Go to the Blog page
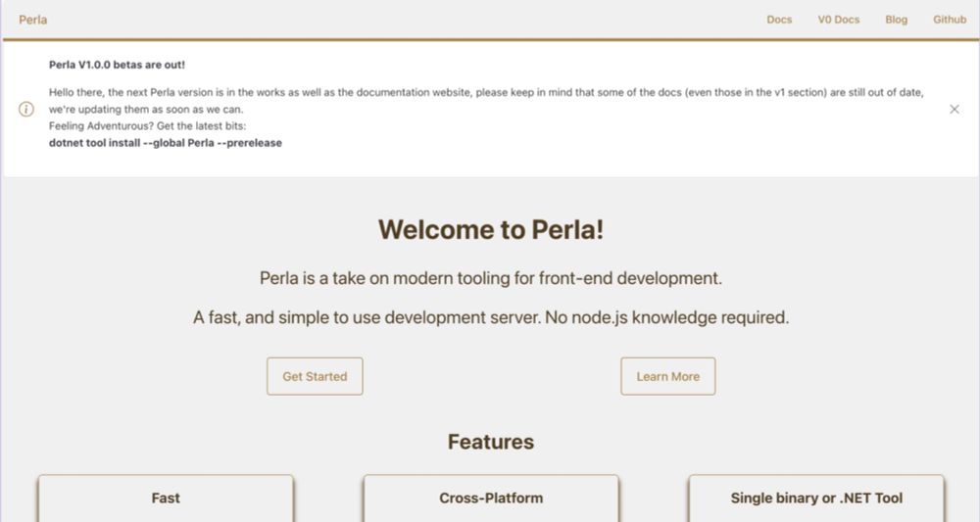This screenshot has width=980, height=522. pyautogui.click(x=896, y=20)
